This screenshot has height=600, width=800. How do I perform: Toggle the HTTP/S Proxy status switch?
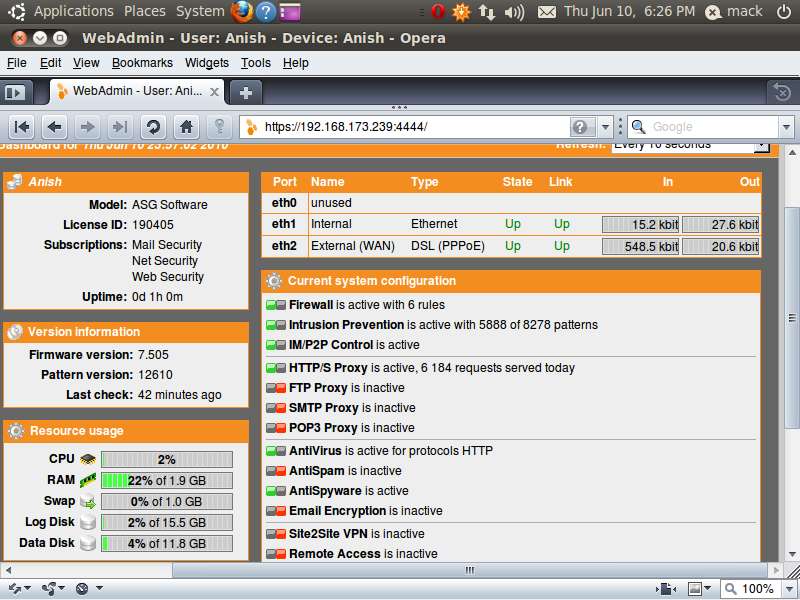276,368
